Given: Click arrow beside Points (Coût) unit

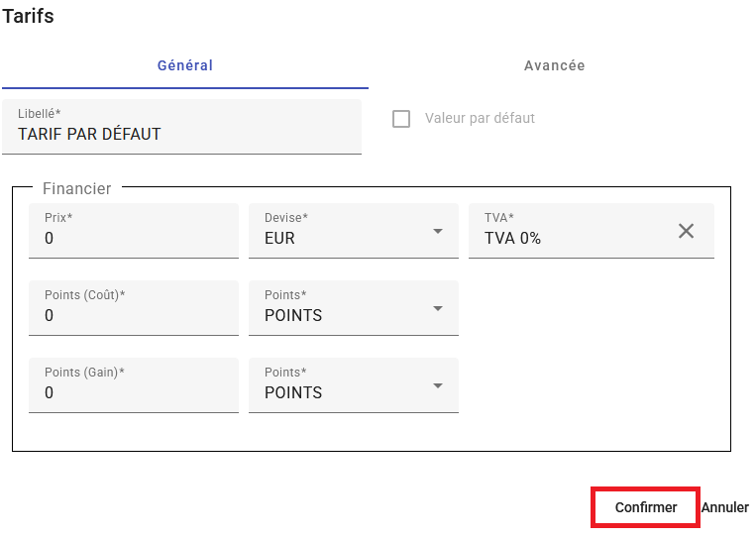Looking at the screenshot, I should (x=438, y=308).
